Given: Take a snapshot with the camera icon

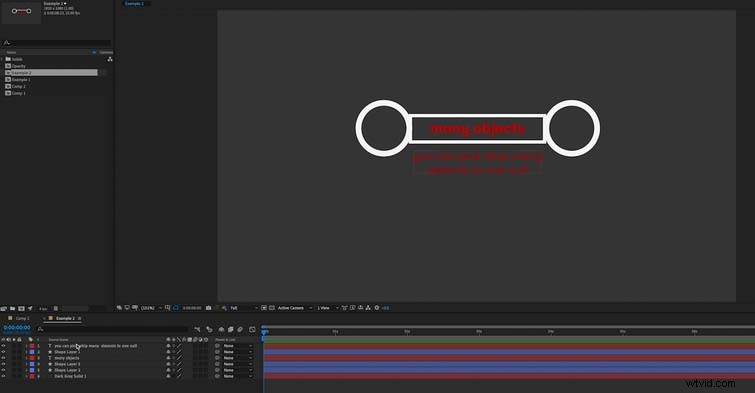Looking at the screenshot, I should [208, 308].
